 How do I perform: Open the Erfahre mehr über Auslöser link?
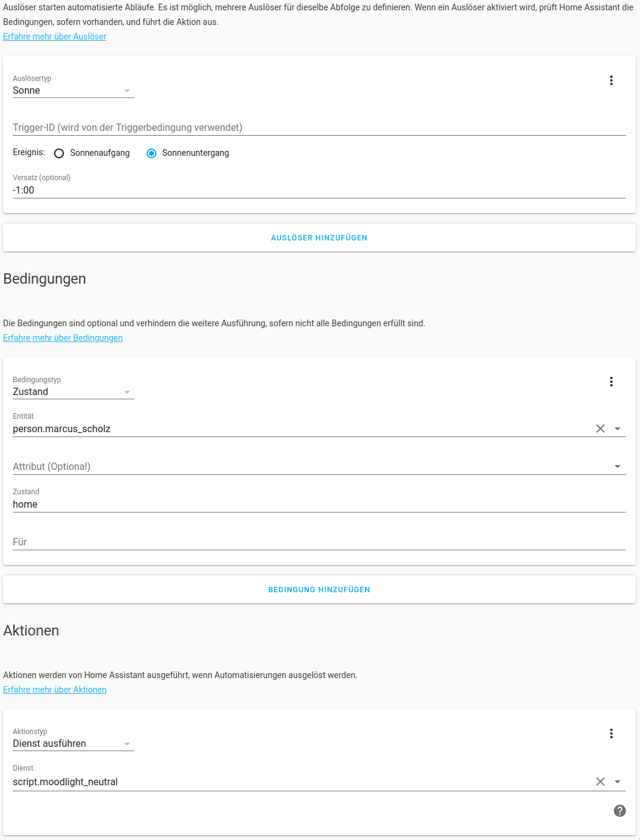(x=55, y=37)
